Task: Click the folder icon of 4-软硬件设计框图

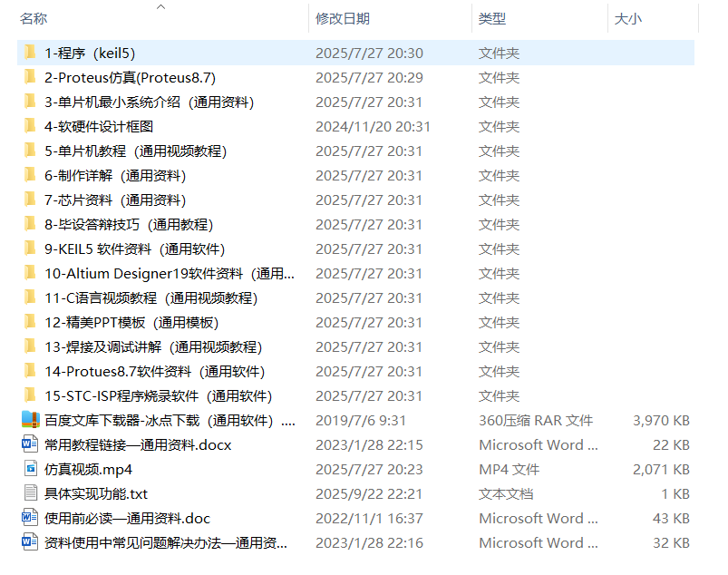Action: click(30, 126)
